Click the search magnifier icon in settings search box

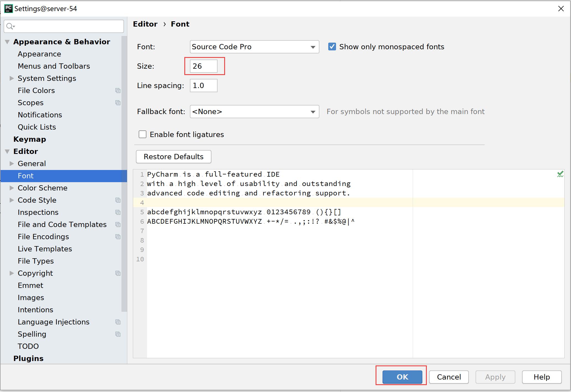[10, 26]
